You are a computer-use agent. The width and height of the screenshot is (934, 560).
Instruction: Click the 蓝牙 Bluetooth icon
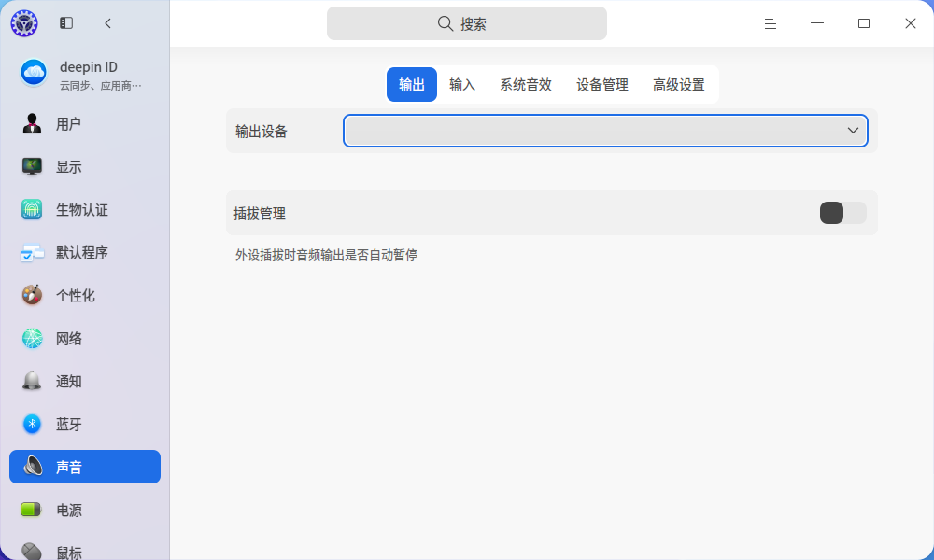coord(32,425)
